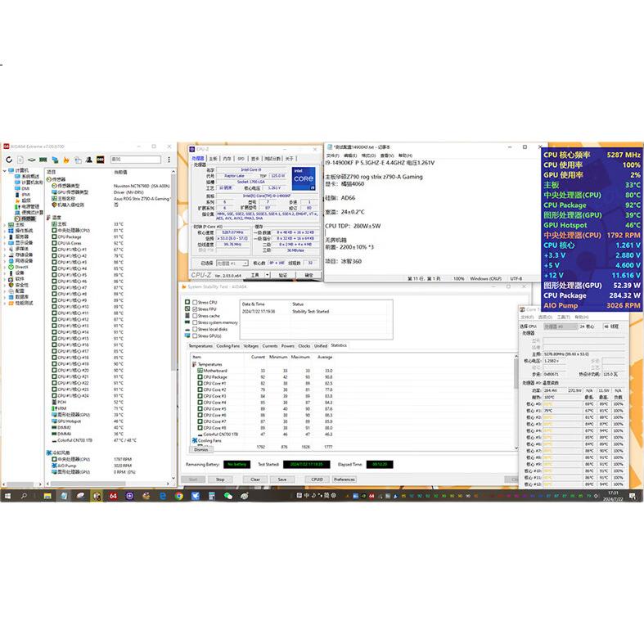Screen dimensions: 644x644
Task: Click the Stop button in stability test
Action: point(220,480)
